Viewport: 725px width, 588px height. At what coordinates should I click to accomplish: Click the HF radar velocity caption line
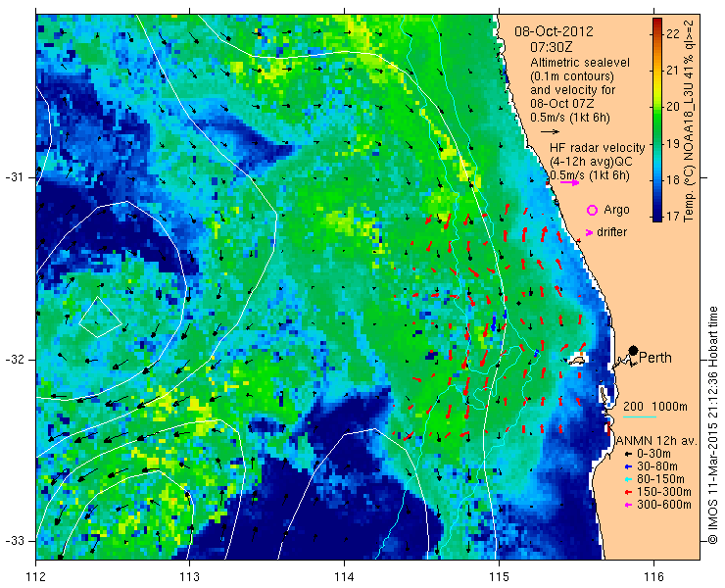pos(598,148)
